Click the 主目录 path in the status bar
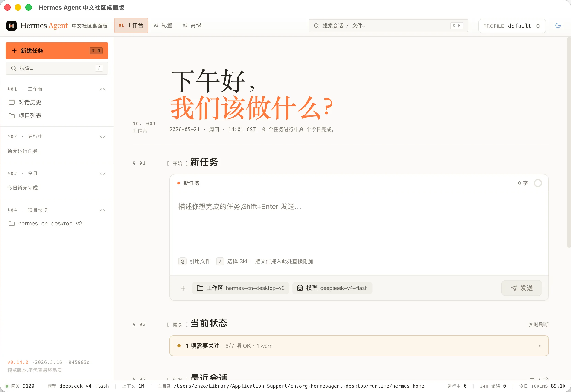Screen dimensions: 571x392 (x=291, y=386)
